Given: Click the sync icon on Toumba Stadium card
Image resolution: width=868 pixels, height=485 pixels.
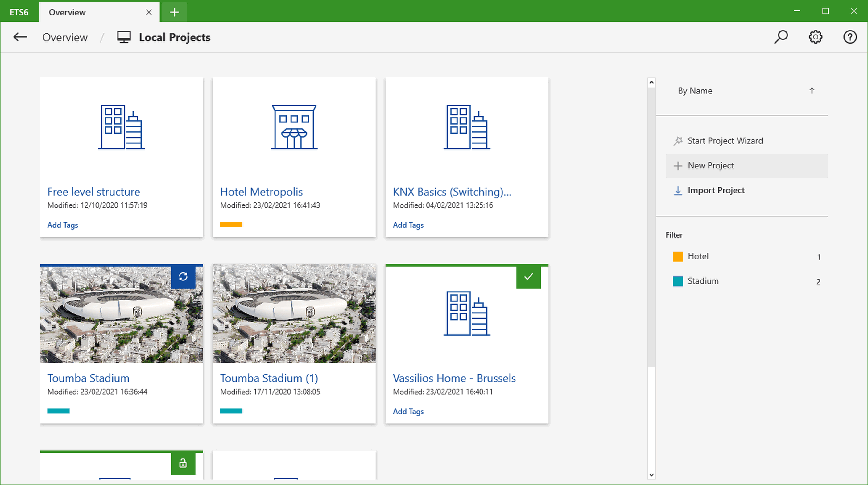Looking at the screenshot, I should [183, 277].
